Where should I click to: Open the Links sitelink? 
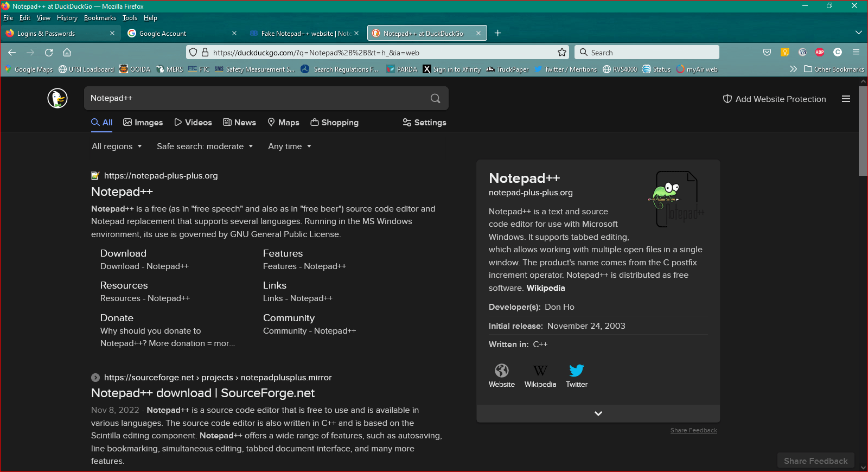[275, 285]
